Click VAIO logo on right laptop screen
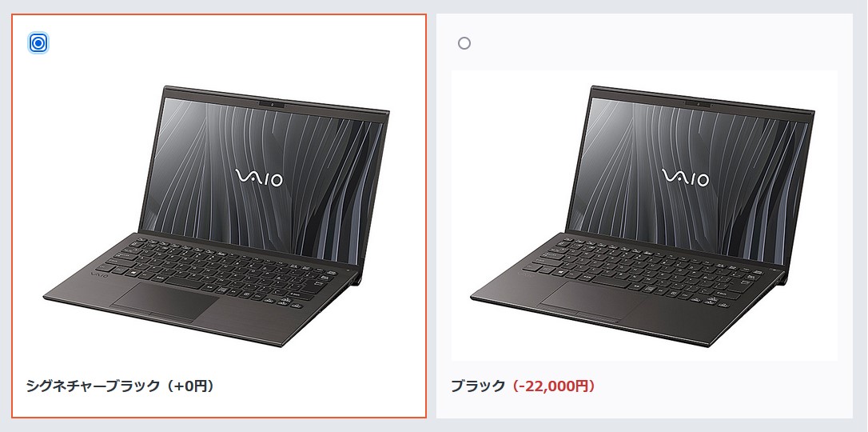 [686, 178]
